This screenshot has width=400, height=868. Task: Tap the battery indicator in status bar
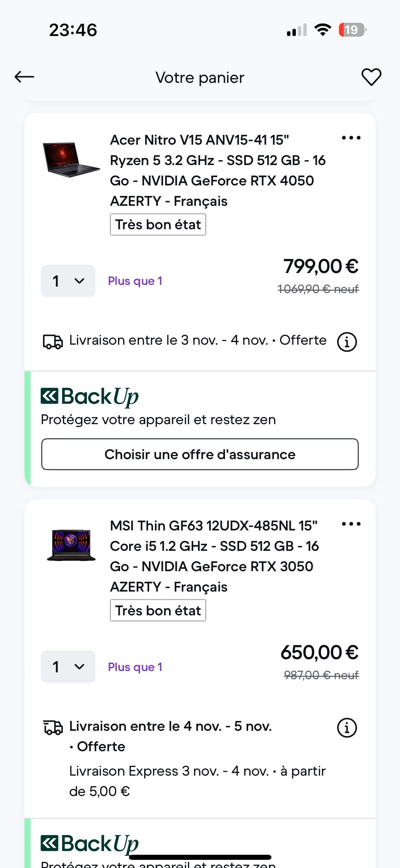pyautogui.click(x=352, y=30)
